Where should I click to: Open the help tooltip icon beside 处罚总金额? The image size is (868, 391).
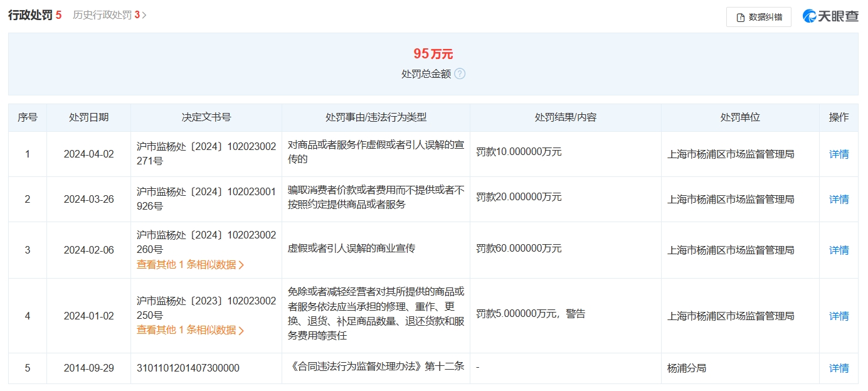pos(461,74)
